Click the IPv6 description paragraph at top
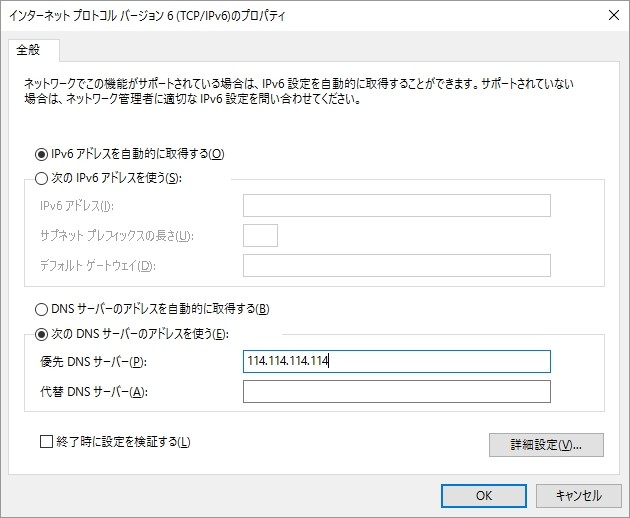 [x=300, y=93]
